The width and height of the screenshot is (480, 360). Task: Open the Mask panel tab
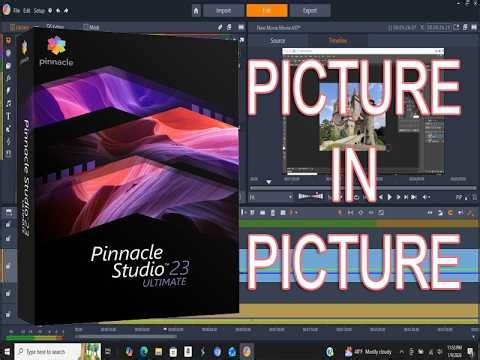tap(92, 27)
